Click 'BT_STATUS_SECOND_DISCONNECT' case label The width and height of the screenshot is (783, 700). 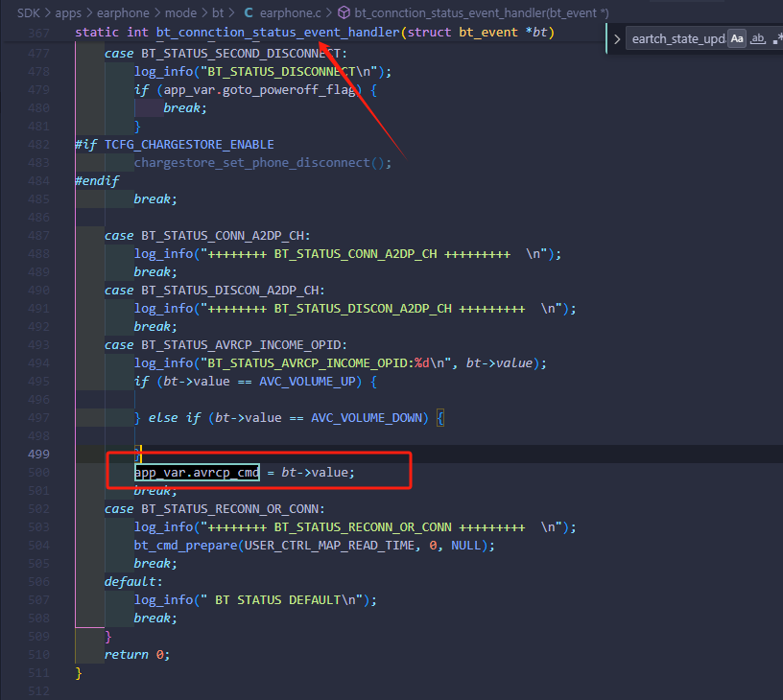[241, 54]
